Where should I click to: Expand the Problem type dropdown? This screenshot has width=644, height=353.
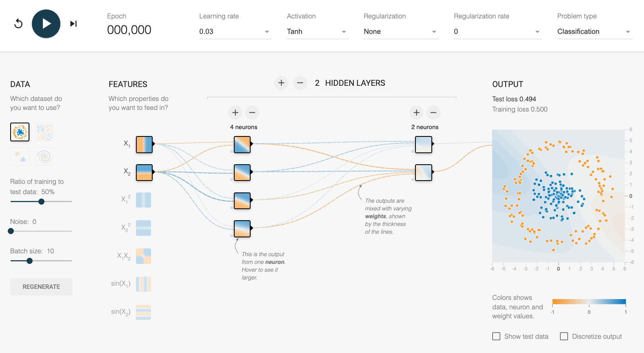coord(594,31)
